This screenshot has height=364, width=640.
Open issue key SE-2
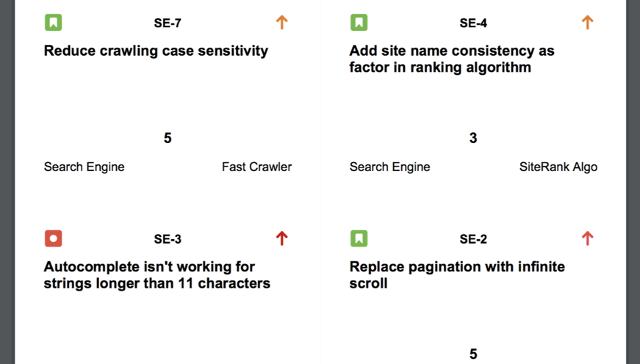pyautogui.click(x=473, y=239)
